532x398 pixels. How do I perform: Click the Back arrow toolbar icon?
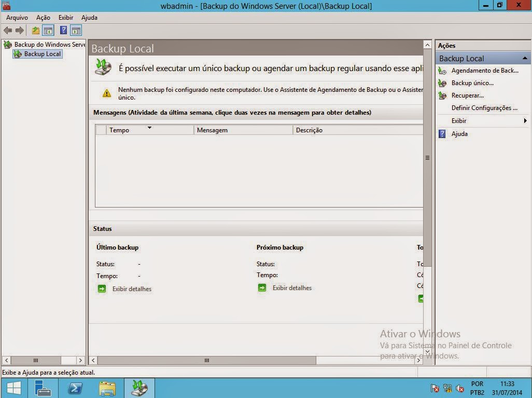pos(8,31)
